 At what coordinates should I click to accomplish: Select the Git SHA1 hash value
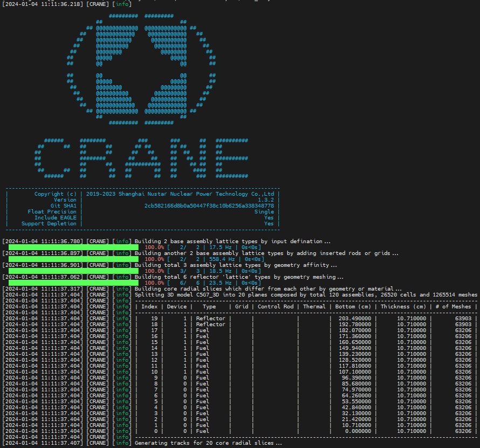(209, 205)
